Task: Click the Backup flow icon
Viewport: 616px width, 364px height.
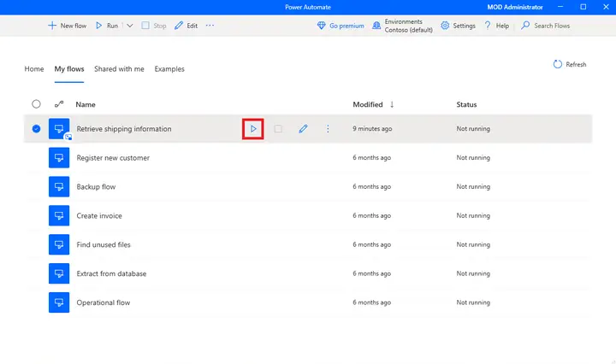Action: point(59,187)
